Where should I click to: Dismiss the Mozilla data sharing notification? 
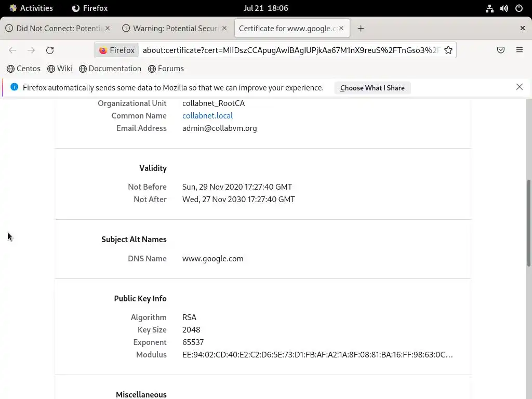(520, 87)
